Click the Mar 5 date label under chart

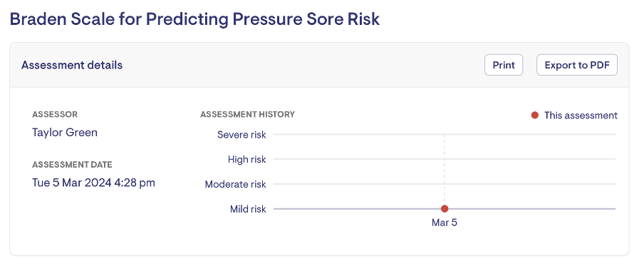click(445, 223)
